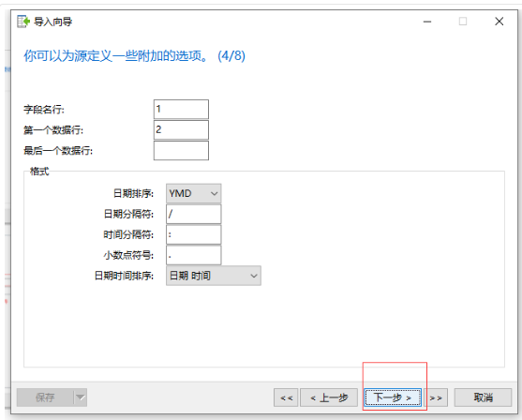Image resolution: width=522 pixels, height=420 pixels.
Task: Click the disabled 保存 button
Action: click(x=45, y=397)
